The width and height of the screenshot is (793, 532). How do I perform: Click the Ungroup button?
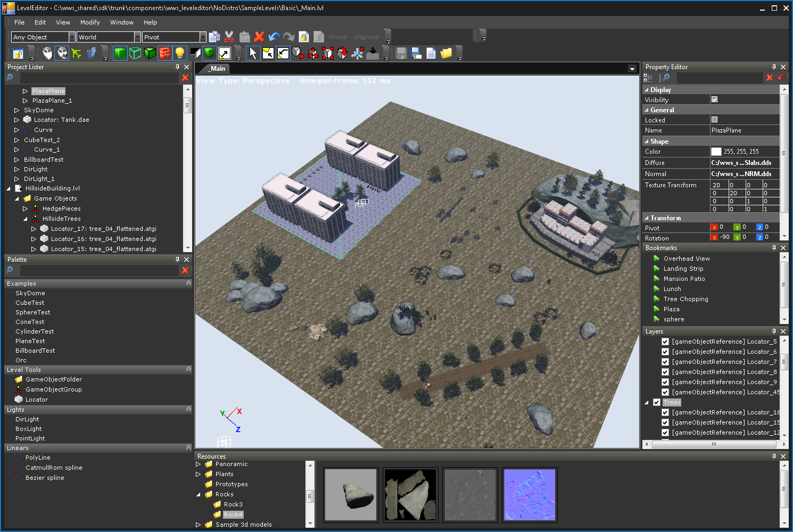click(366, 36)
